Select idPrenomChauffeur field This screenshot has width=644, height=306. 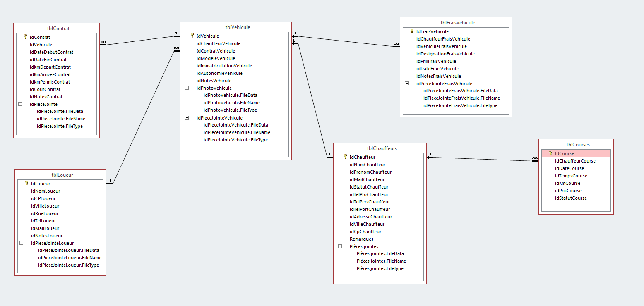click(370, 172)
